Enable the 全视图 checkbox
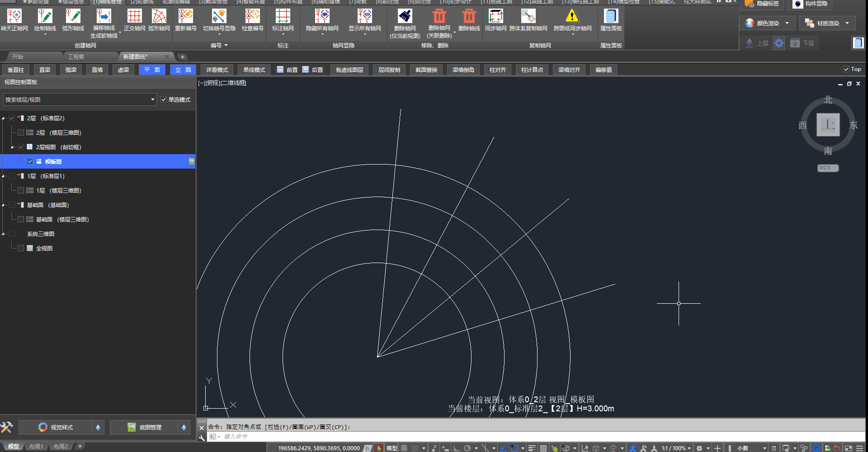Screen dimensions: 868x452 tap(21, 248)
